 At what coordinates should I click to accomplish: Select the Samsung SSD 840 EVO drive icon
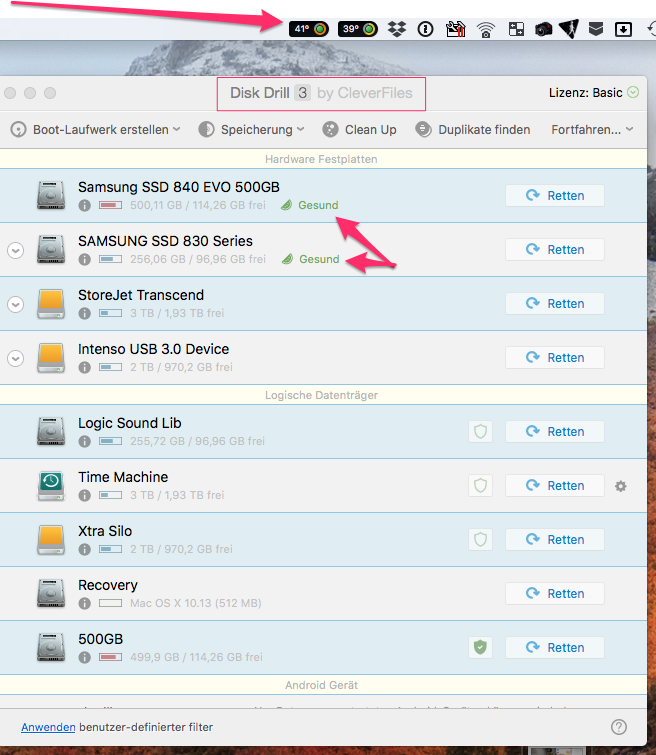click(x=51, y=195)
